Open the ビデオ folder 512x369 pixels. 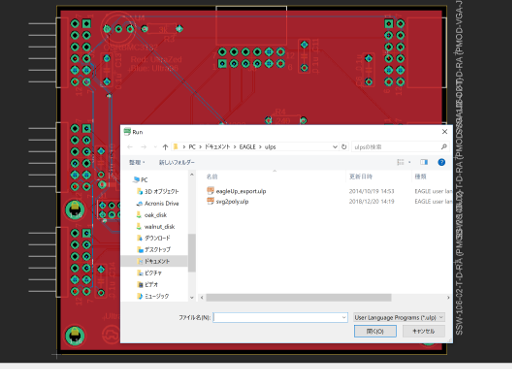(148, 285)
